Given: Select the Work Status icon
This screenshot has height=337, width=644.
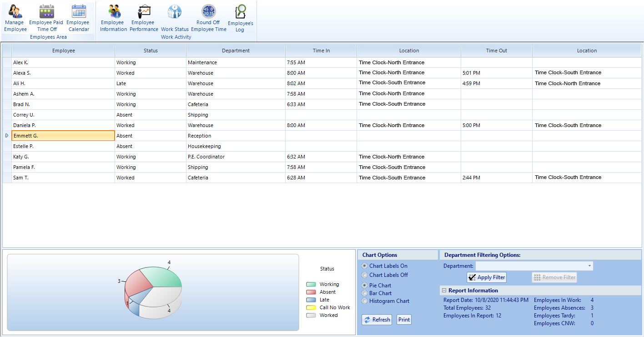Looking at the screenshot, I should click(x=175, y=18).
